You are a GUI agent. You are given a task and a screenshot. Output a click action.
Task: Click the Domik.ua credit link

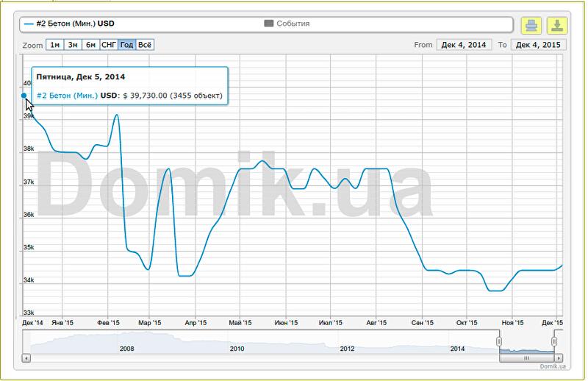click(552, 366)
